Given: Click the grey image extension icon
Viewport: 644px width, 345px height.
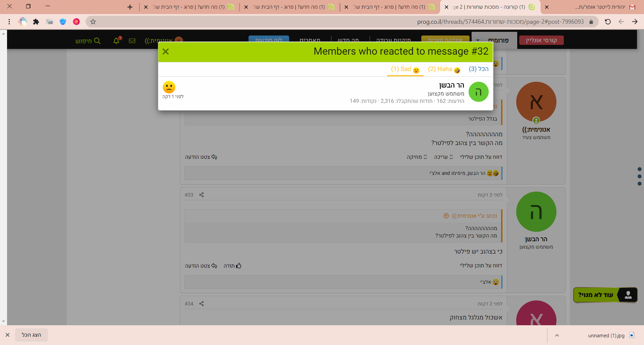Looking at the screenshot, I should 50,22.
